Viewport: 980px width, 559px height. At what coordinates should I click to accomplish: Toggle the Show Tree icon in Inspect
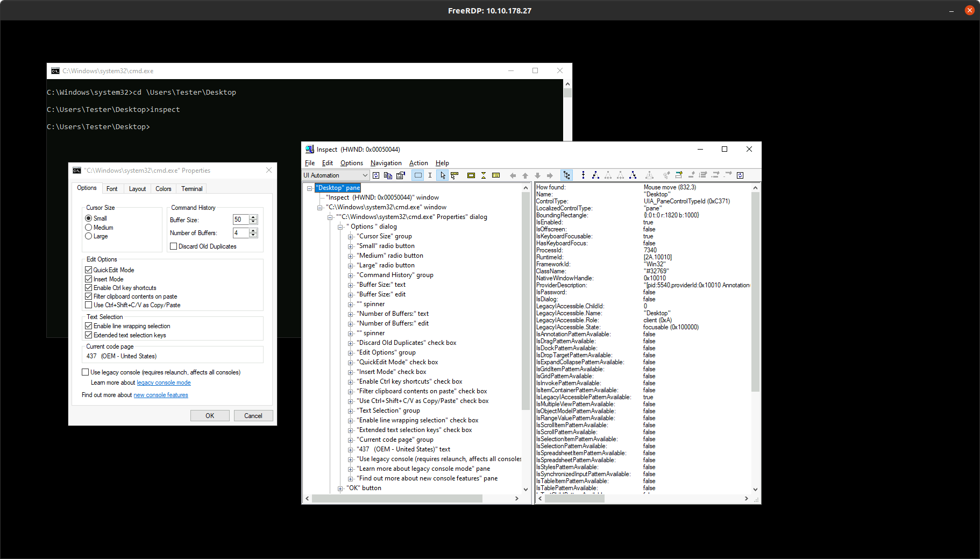click(x=566, y=175)
